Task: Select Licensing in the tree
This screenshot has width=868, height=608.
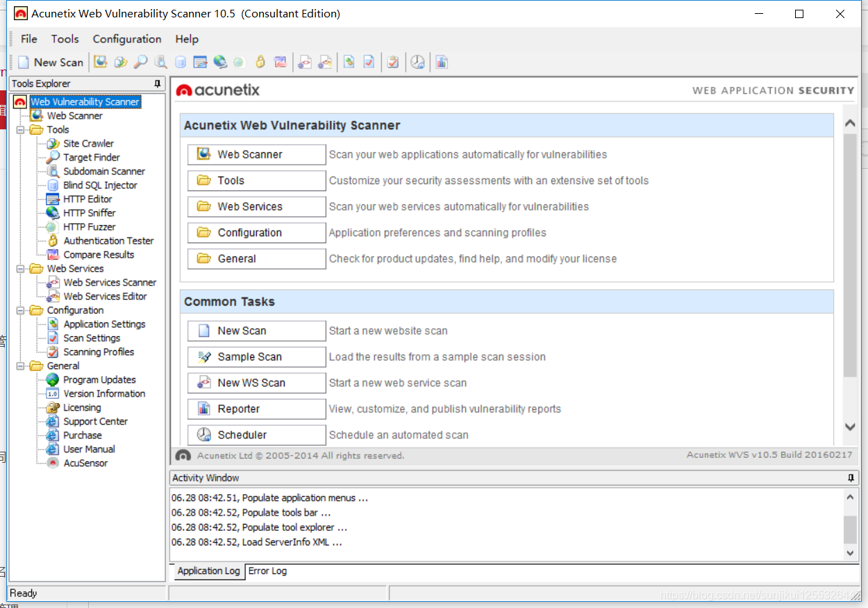Action: pyautogui.click(x=82, y=408)
